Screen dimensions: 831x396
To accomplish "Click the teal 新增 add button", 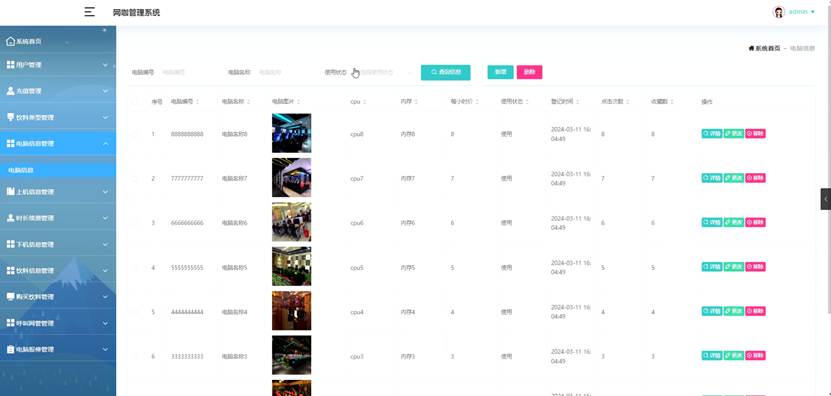I will tap(500, 72).
